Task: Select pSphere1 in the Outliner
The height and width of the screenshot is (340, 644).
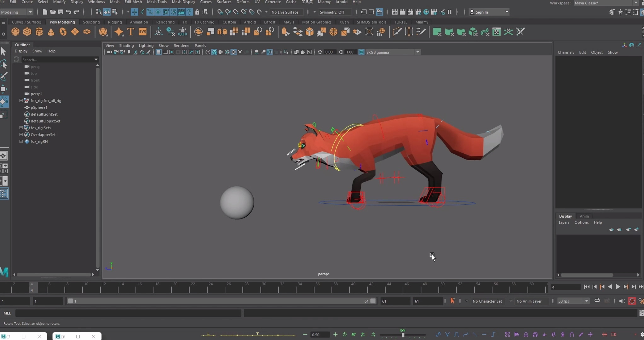Action: pyautogui.click(x=39, y=107)
